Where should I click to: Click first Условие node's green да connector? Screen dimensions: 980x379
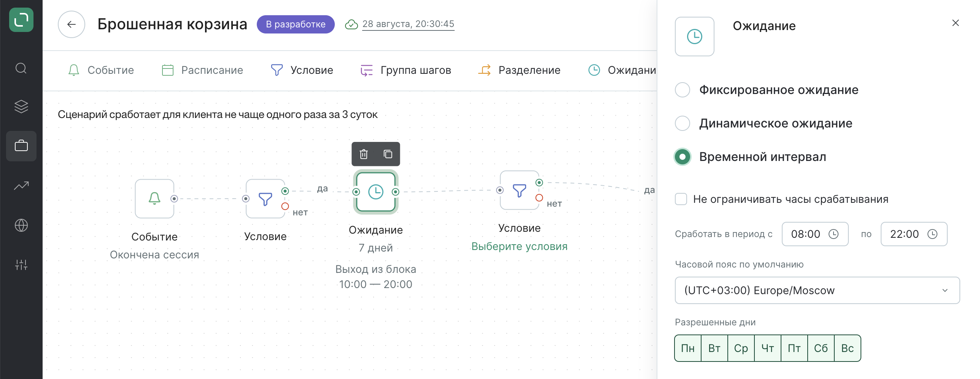point(285,191)
